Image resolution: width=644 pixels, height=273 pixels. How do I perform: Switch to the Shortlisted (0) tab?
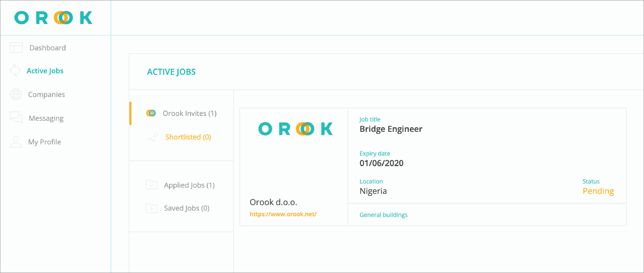pyautogui.click(x=188, y=137)
